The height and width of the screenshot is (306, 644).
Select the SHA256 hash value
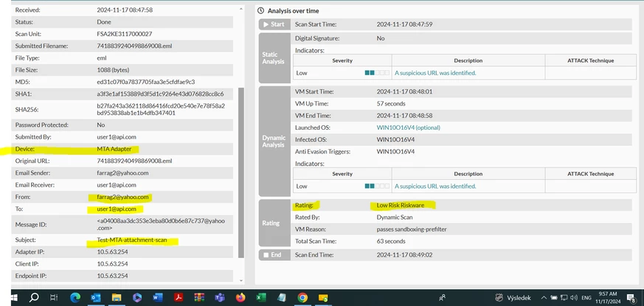click(x=161, y=109)
